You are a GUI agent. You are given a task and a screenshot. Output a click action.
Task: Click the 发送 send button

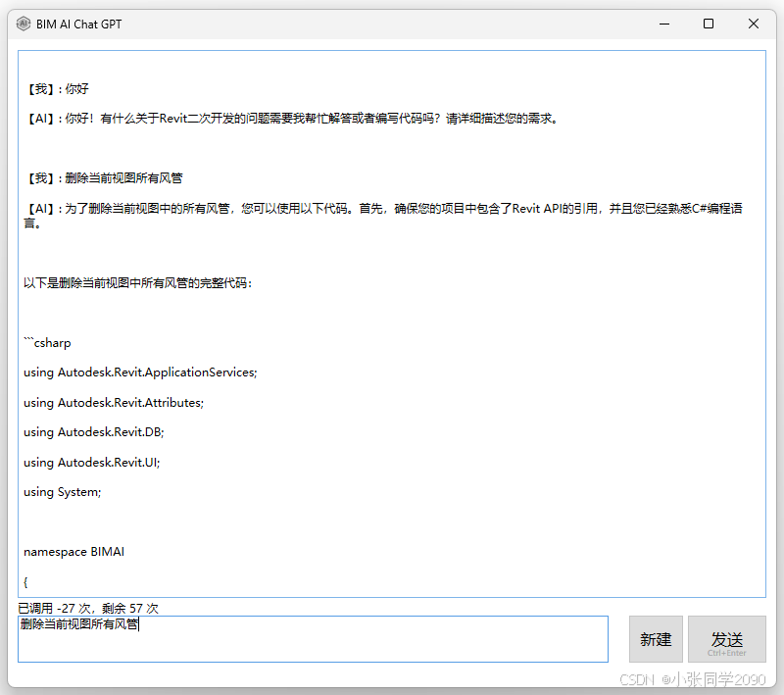pos(726,639)
